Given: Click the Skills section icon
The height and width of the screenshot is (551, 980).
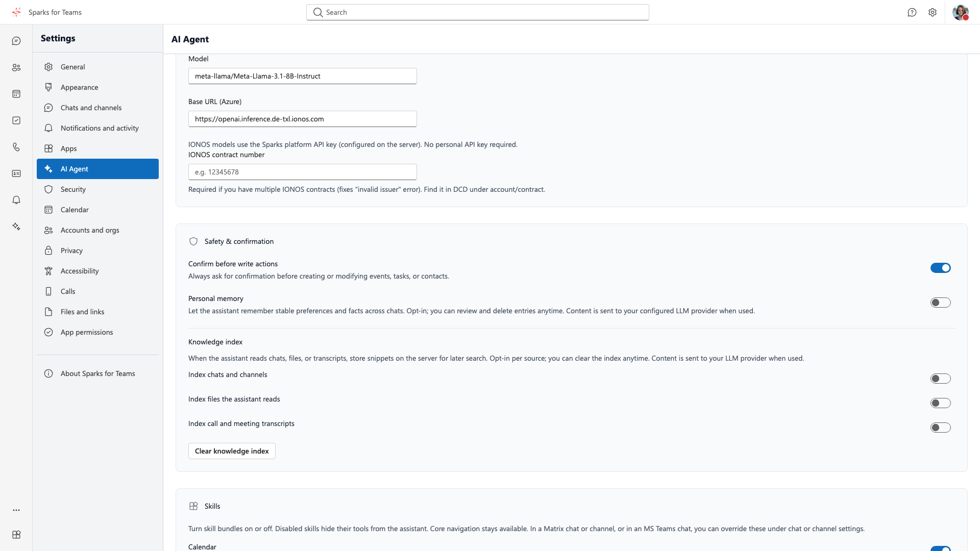Looking at the screenshot, I should coord(193,506).
